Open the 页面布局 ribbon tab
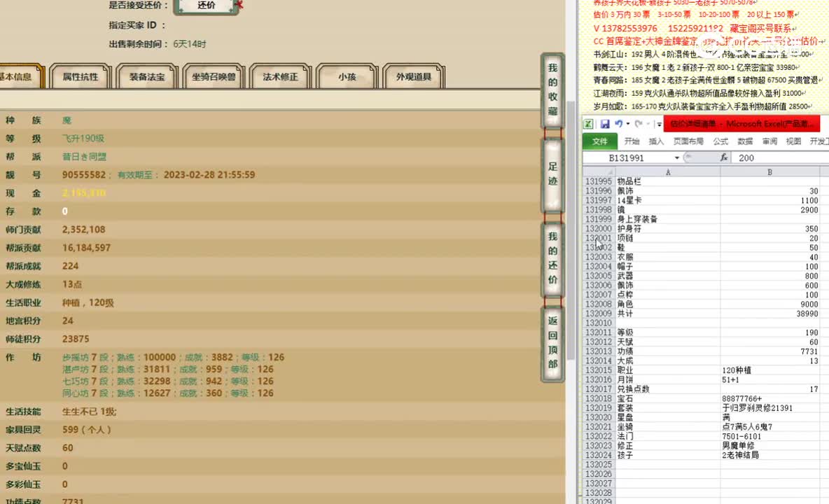This screenshot has width=829, height=504. (688, 141)
